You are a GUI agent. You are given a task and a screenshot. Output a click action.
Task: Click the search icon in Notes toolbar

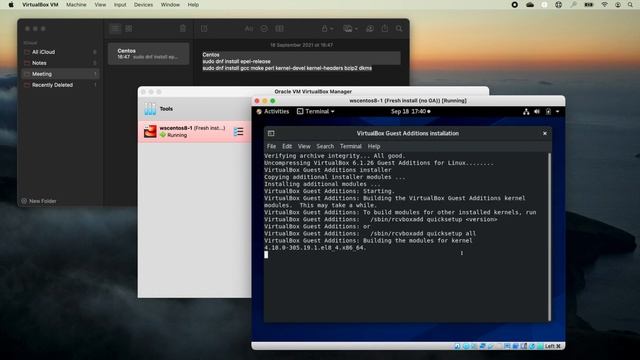click(x=399, y=29)
